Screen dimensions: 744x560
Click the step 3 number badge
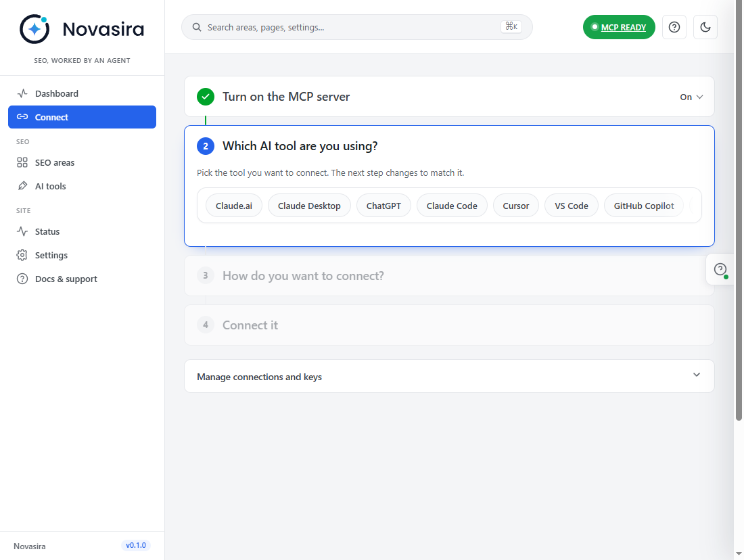pyautogui.click(x=206, y=276)
